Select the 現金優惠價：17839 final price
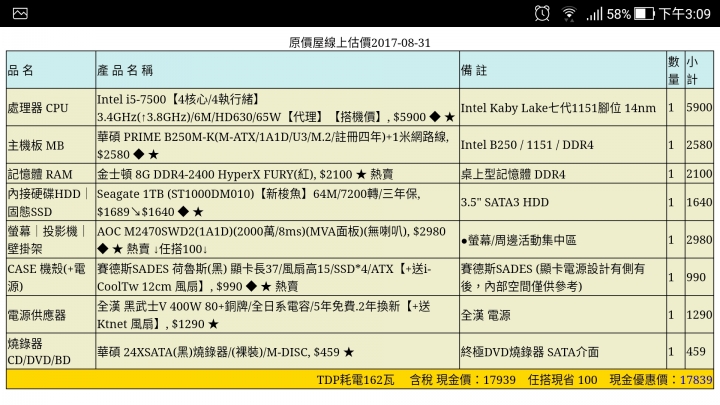The image size is (720, 405). tap(661, 380)
